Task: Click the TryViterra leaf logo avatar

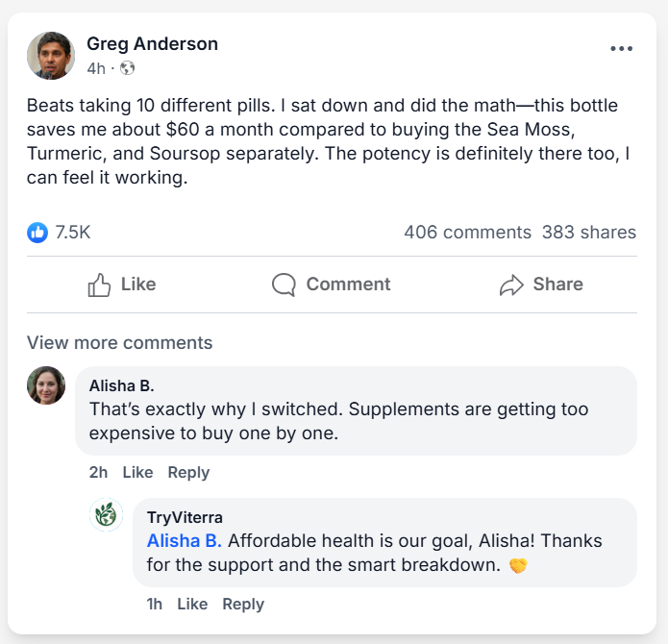Action: (x=106, y=515)
